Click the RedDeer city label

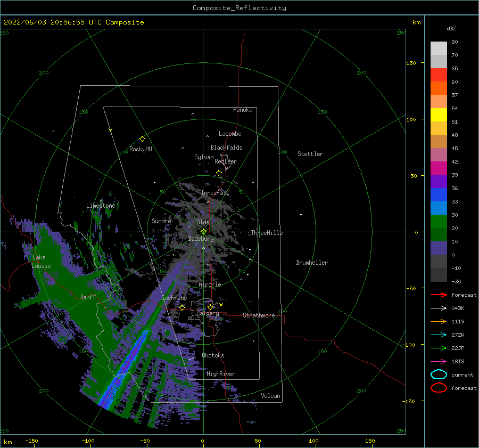coord(226,161)
